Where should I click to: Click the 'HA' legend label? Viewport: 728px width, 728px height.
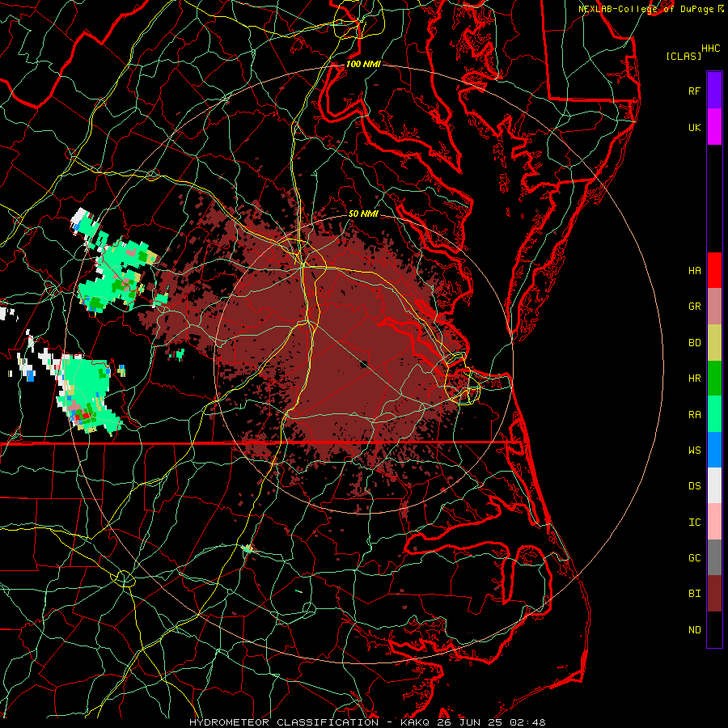(694, 270)
